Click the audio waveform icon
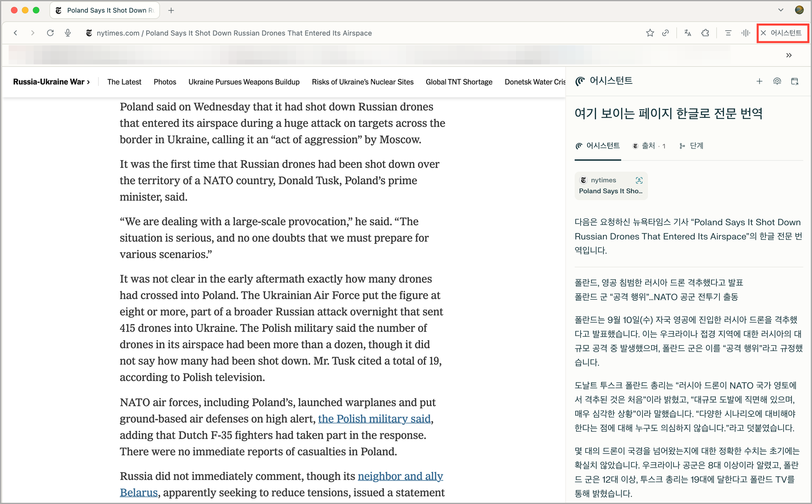The height and width of the screenshot is (504, 812). point(745,33)
